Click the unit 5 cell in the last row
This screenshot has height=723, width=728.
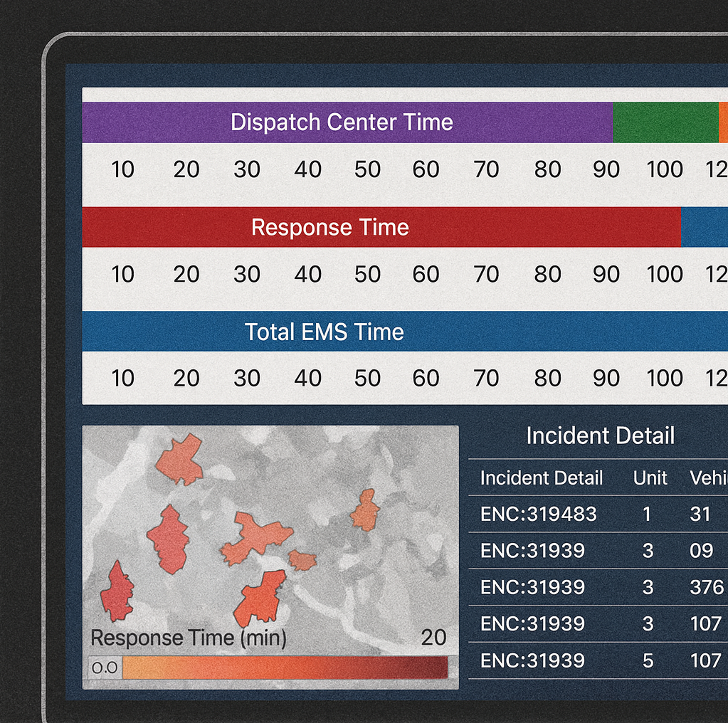[648, 660]
